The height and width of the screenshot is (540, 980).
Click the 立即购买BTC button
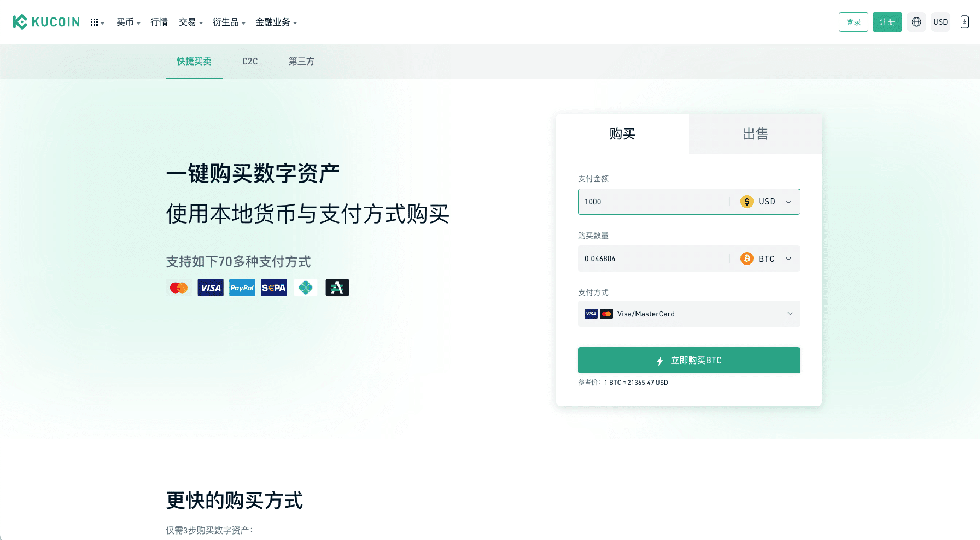[x=689, y=360]
